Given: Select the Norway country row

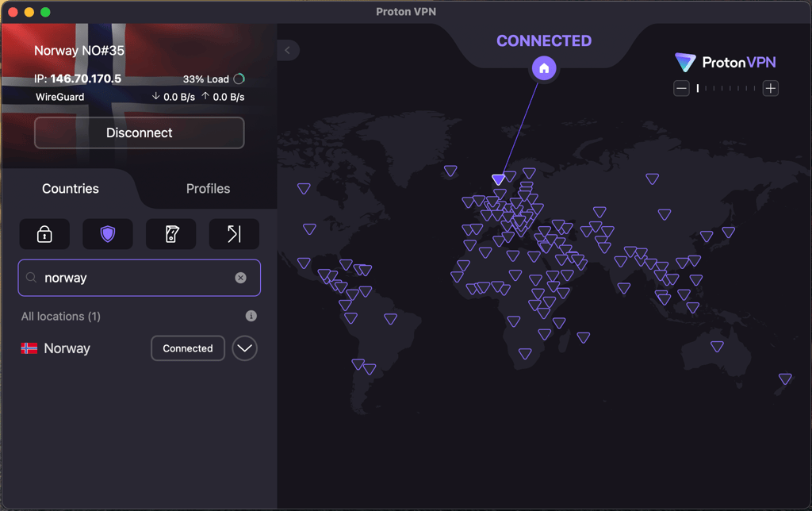Looking at the screenshot, I should pyautogui.click(x=138, y=348).
